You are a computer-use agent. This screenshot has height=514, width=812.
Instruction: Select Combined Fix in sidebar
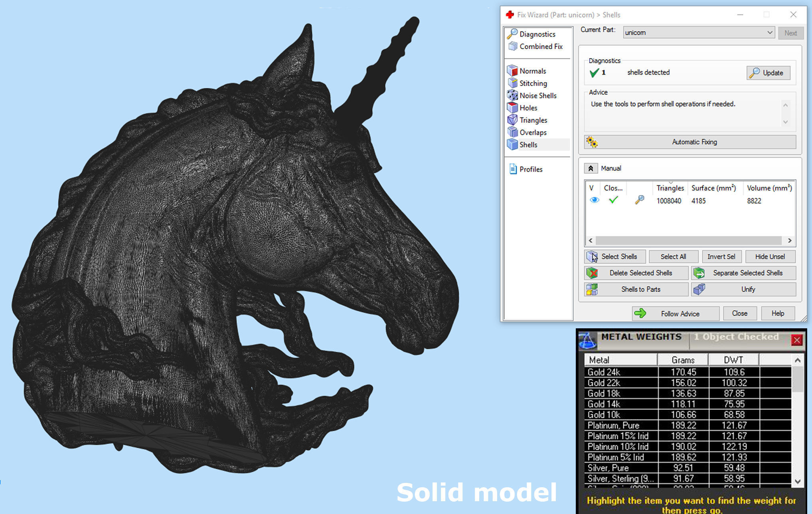541,47
